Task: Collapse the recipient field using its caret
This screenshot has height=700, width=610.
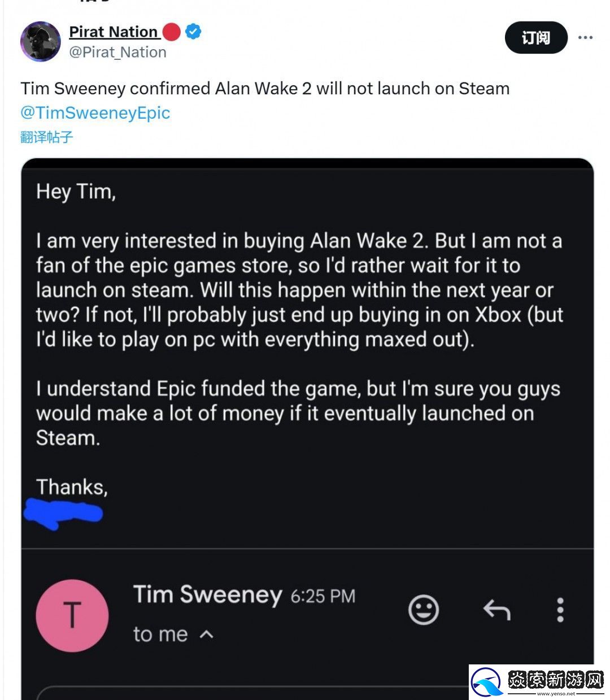Action: 207,634
